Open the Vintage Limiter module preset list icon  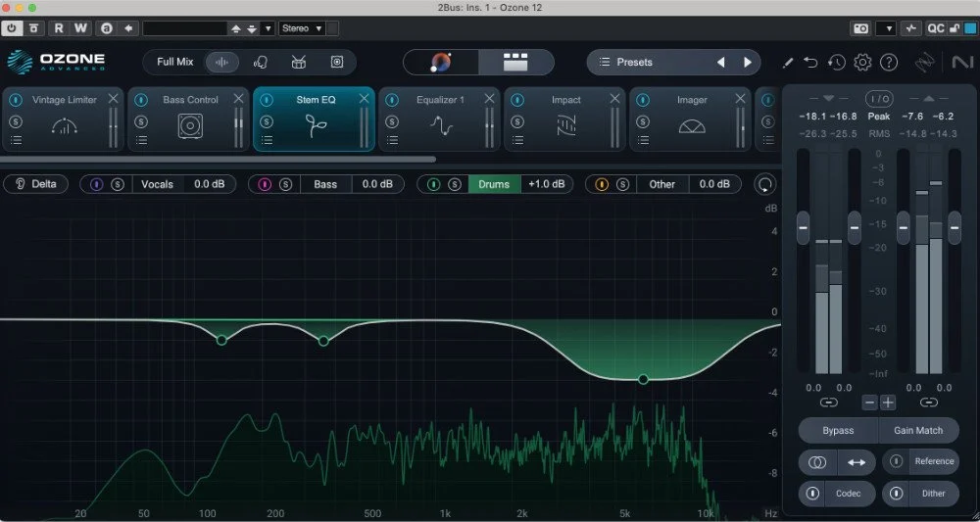click(17, 140)
